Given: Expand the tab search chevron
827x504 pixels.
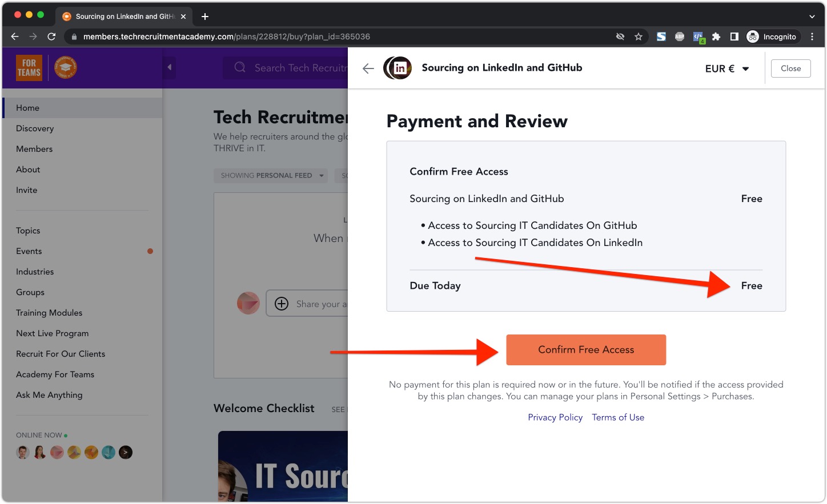Looking at the screenshot, I should tap(812, 17).
